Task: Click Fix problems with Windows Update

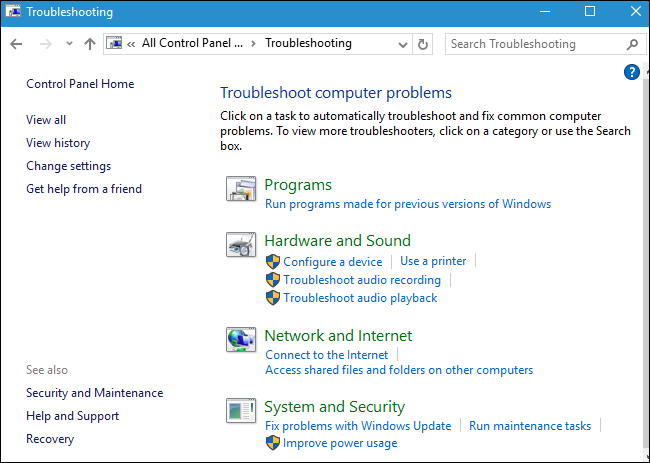Action: pyautogui.click(x=358, y=426)
